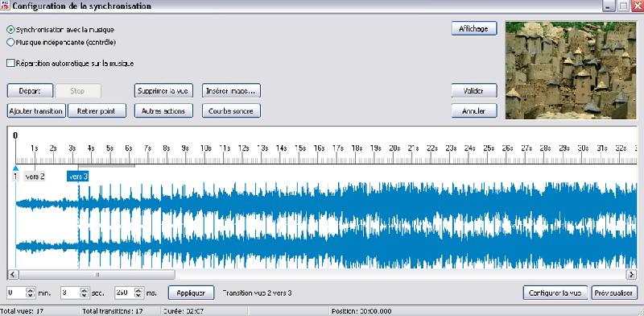Click the greyed Stop button
Viewport: 644px width, 316px height.
coord(78,91)
